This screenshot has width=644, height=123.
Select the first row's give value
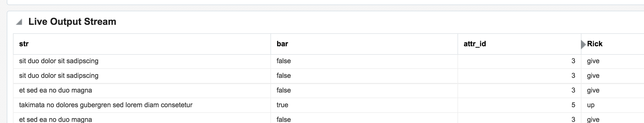click(593, 61)
